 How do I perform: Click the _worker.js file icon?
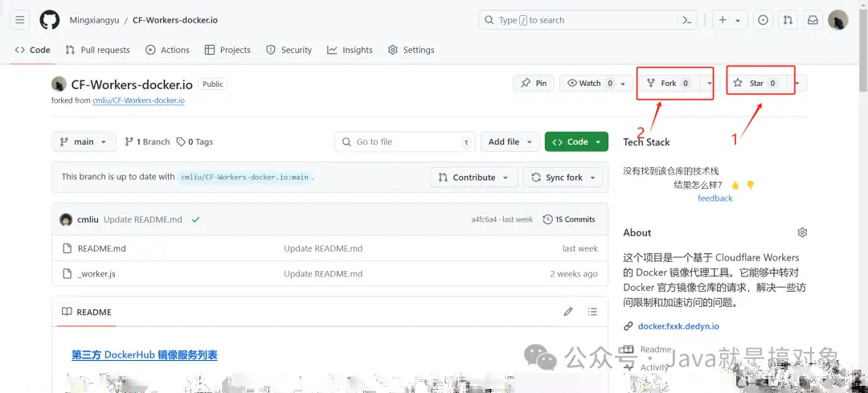(67, 273)
